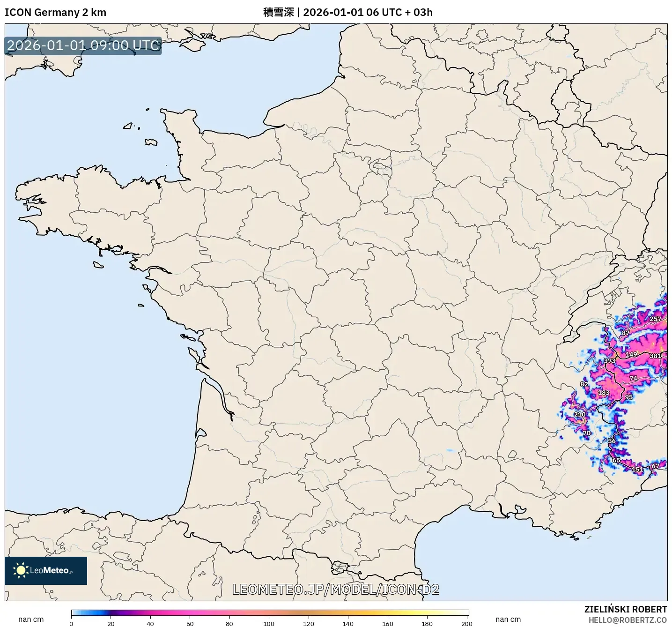Click the HELLO@ROBERTZ.CO email address
Image resolution: width=672 pixels, height=627 pixels.
(x=628, y=620)
